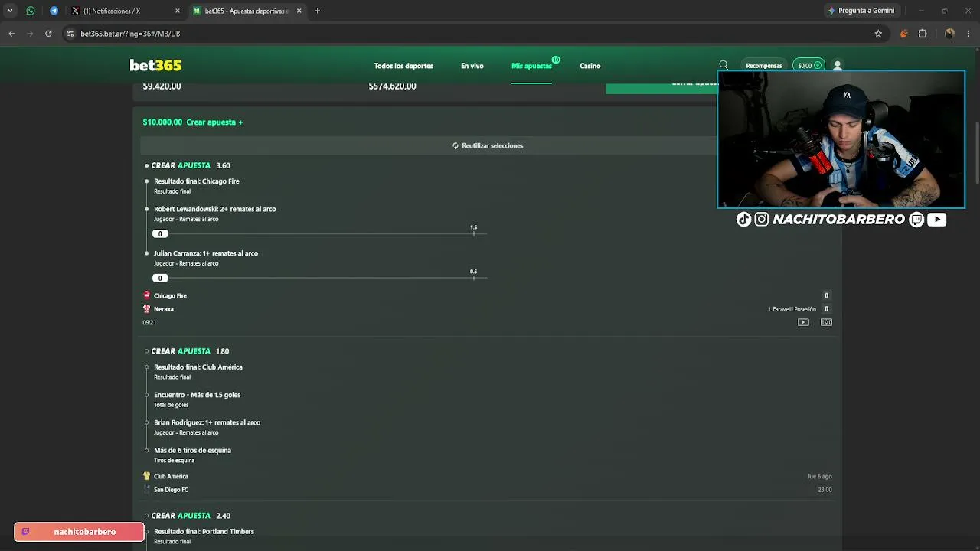Click the Recompensas button

coord(764,66)
